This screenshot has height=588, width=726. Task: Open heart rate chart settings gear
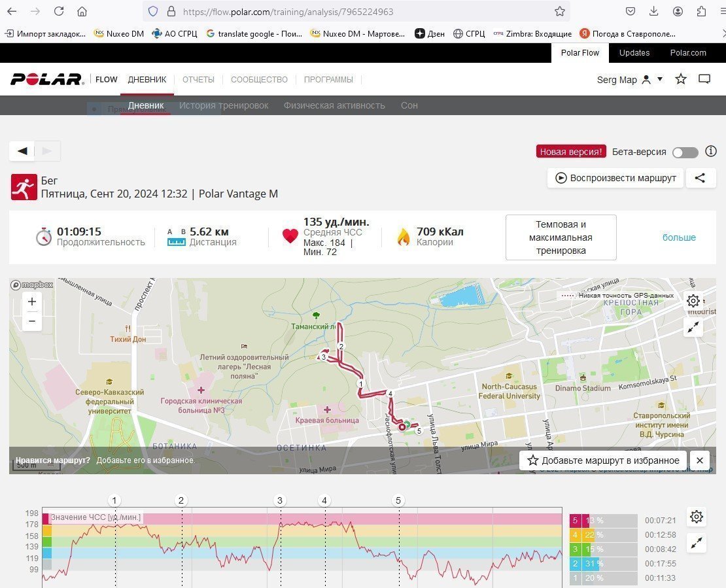click(x=697, y=517)
